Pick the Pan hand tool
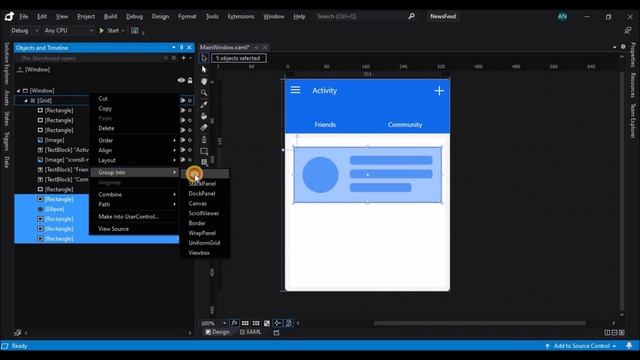The height and width of the screenshot is (360, 640). click(x=204, y=81)
